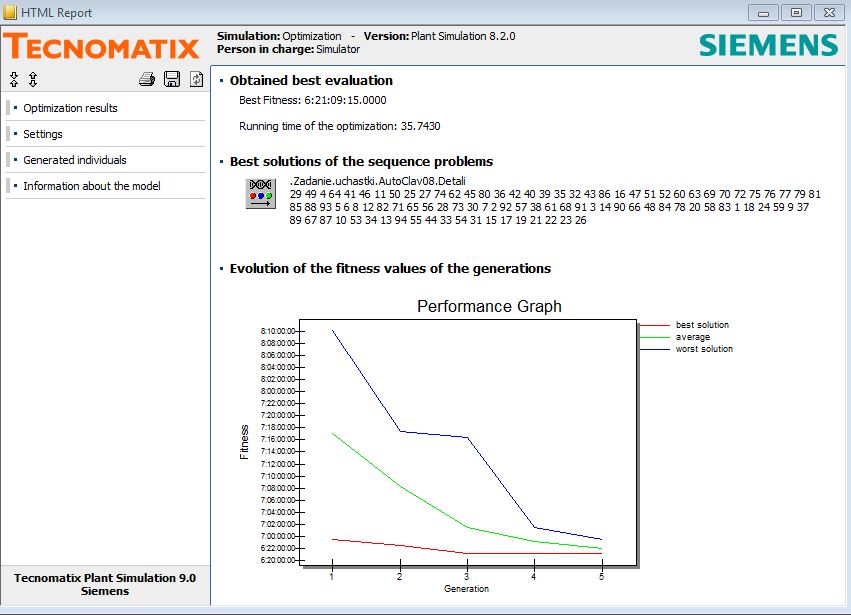Click the HTML Report title bar icon
This screenshot has height=615, width=851.
[10, 12]
